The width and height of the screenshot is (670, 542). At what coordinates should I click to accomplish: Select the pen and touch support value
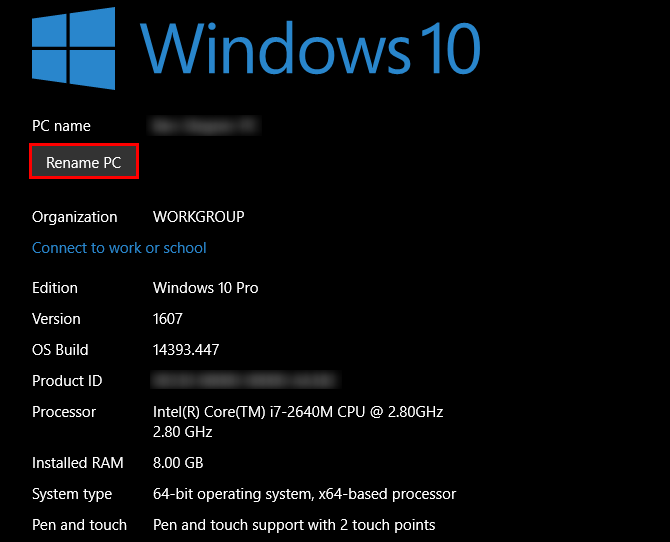pyautogui.click(x=294, y=525)
